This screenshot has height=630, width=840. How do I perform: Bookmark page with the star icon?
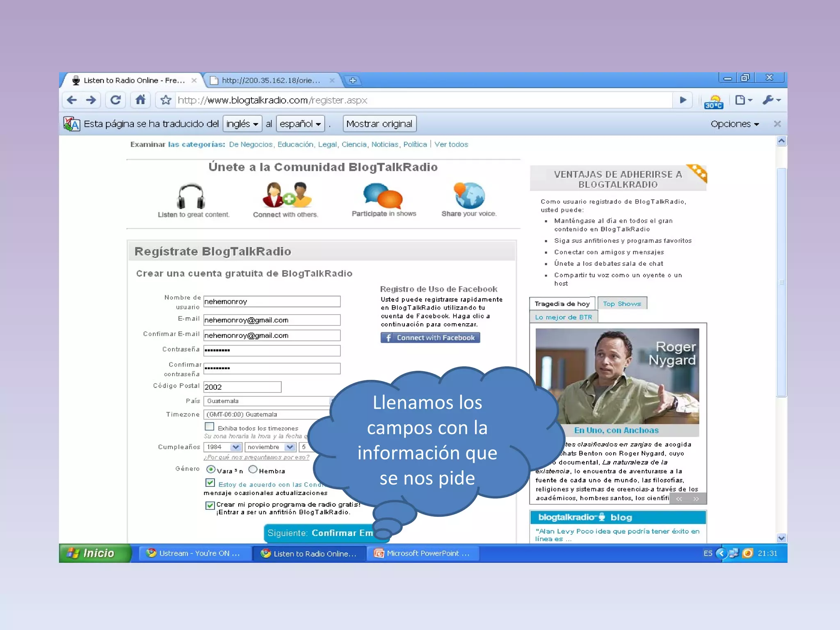tap(166, 100)
